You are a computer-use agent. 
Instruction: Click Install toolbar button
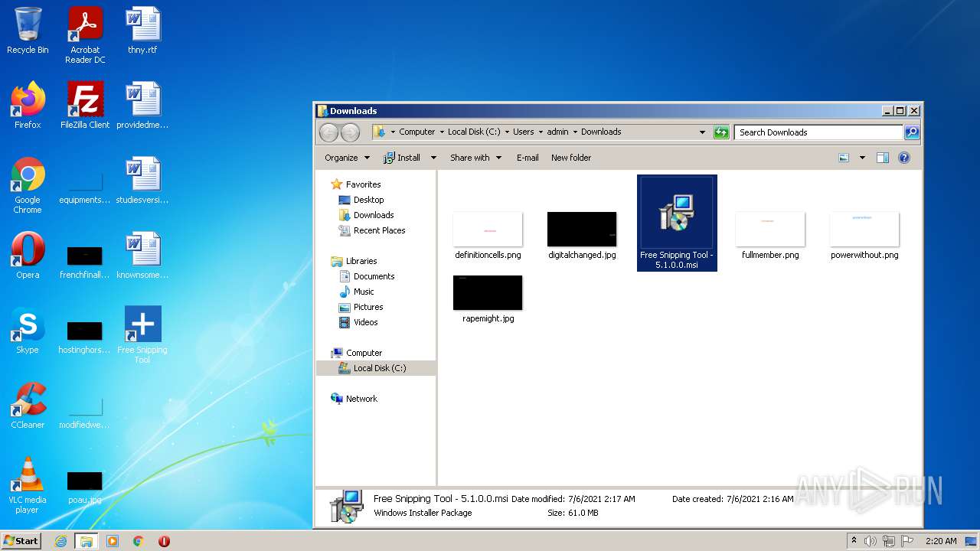[x=402, y=158]
